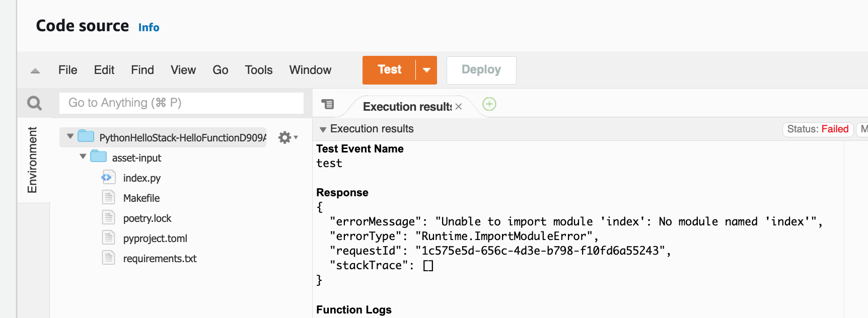Open the Window menu

pyautogui.click(x=310, y=70)
